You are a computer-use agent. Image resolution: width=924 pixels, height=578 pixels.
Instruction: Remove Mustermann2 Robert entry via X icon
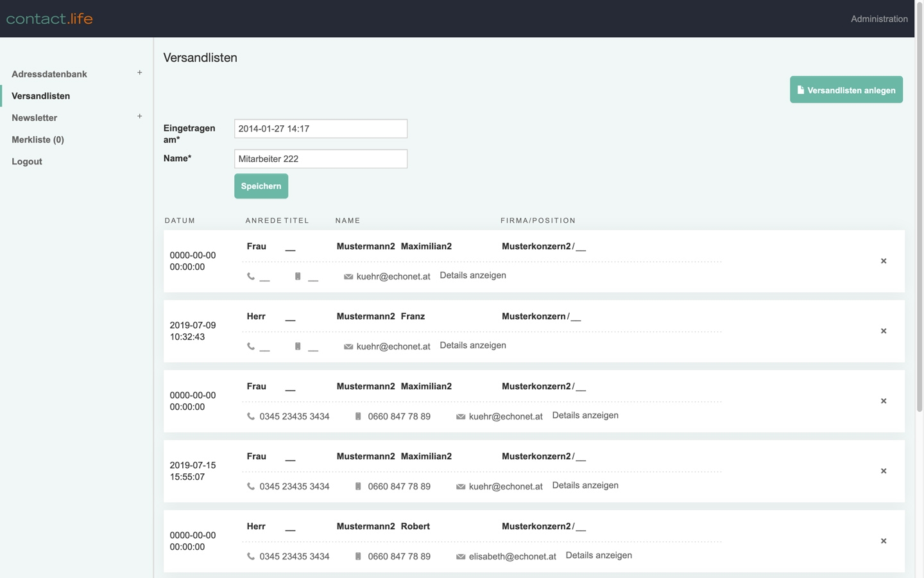[x=884, y=541]
